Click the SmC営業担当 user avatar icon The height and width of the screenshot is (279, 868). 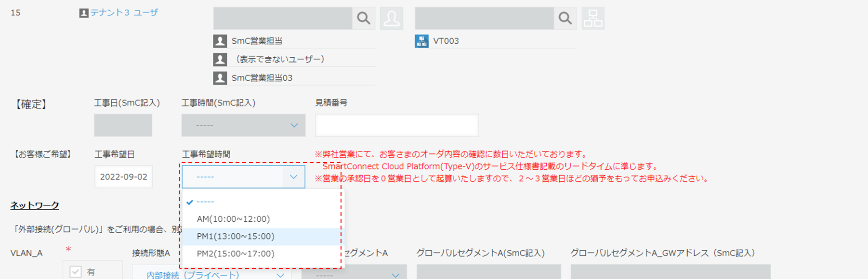pos(220,41)
